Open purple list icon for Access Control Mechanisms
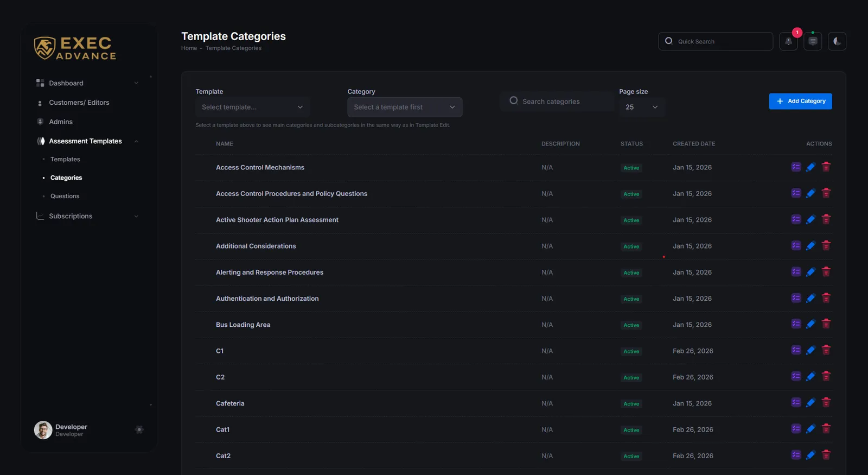The height and width of the screenshot is (475, 868). 796,167
